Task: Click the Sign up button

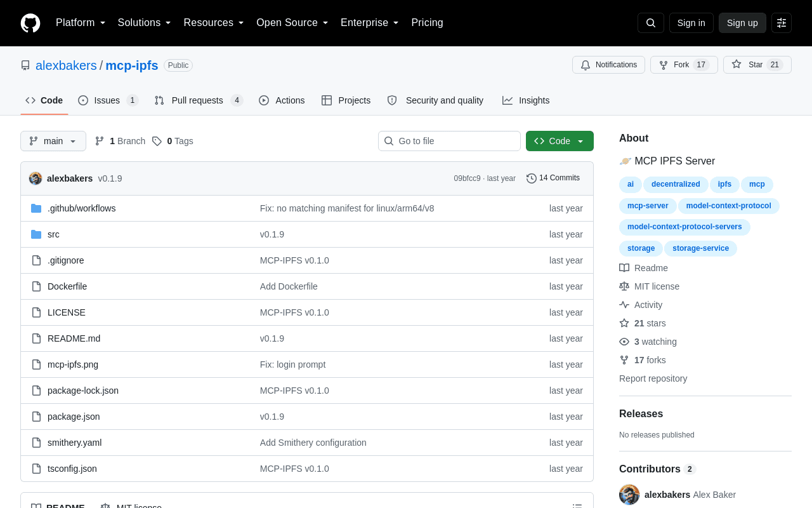Action: click(742, 23)
